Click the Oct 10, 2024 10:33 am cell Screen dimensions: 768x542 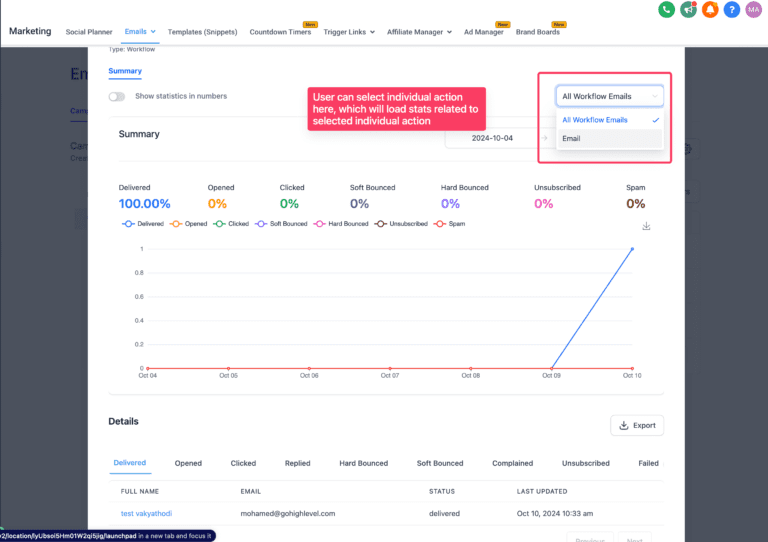[x=554, y=514]
